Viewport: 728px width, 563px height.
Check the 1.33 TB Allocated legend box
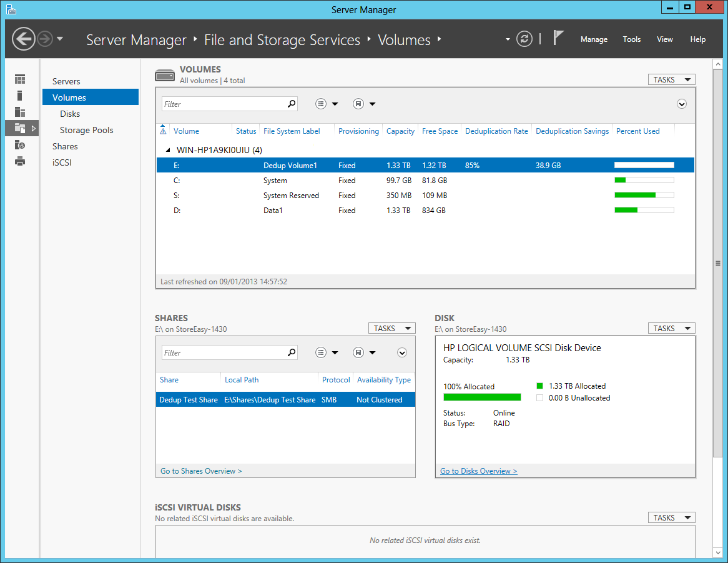coord(539,386)
